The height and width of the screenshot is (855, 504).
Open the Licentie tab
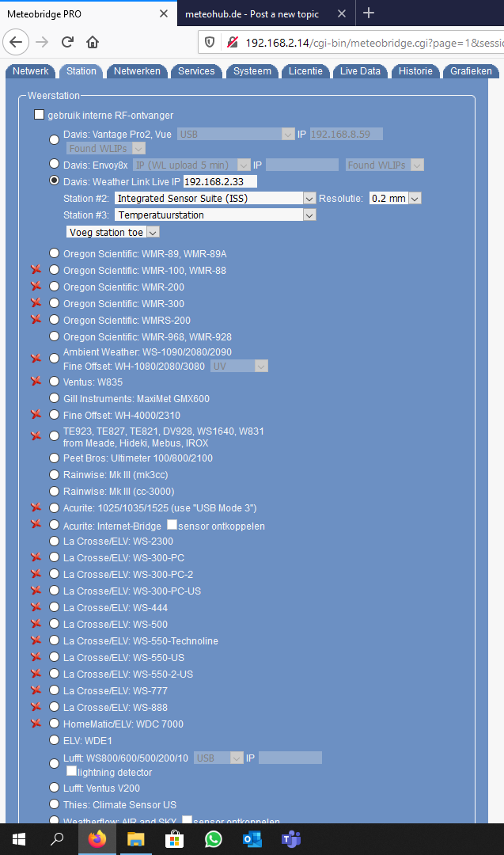coord(305,71)
